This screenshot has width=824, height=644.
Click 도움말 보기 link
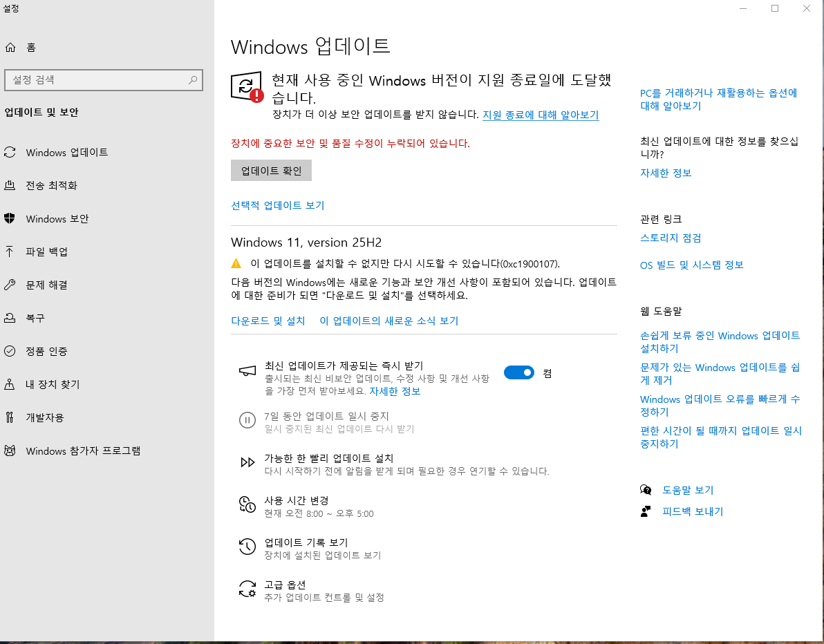(688, 490)
